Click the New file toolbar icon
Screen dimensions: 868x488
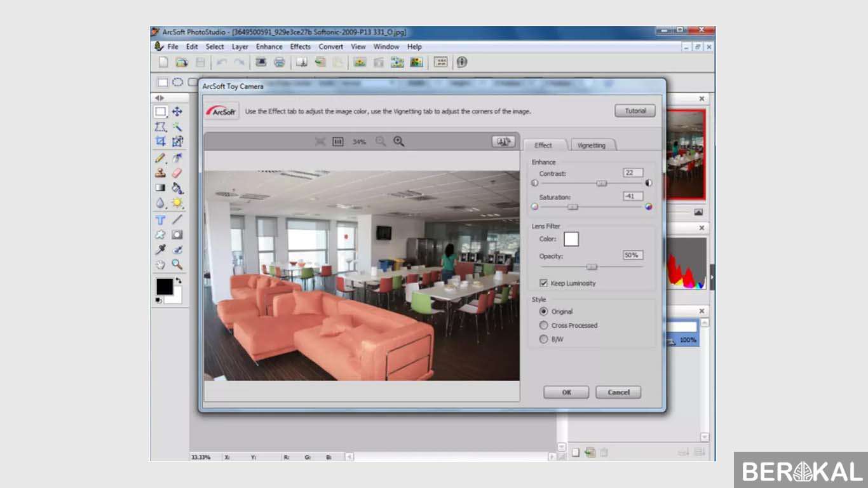coord(163,62)
